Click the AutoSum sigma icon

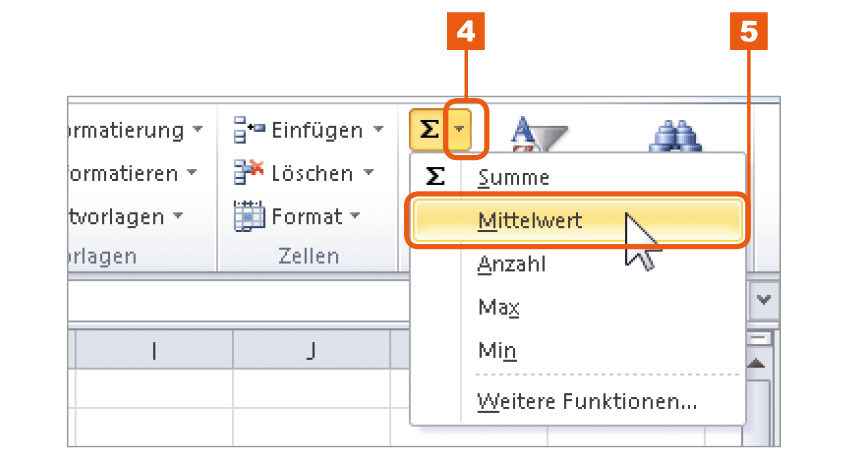(429, 130)
